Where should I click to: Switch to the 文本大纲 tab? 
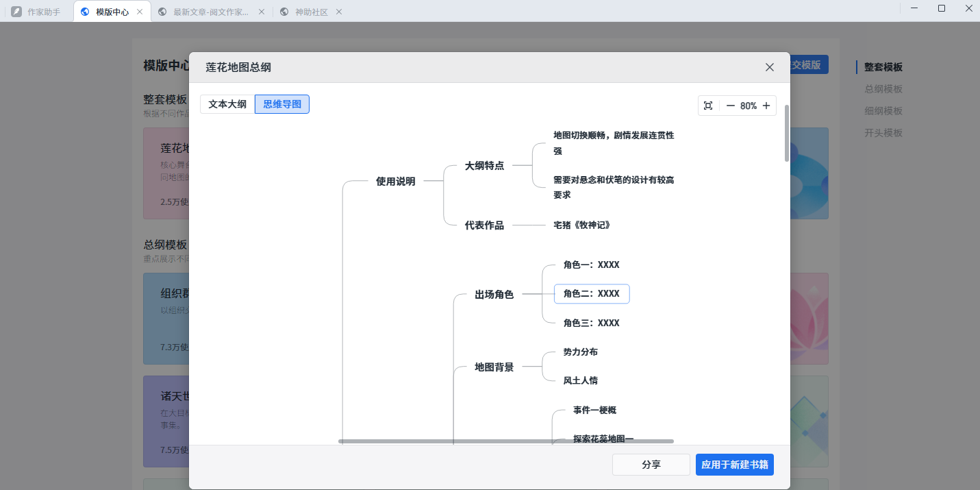(227, 103)
